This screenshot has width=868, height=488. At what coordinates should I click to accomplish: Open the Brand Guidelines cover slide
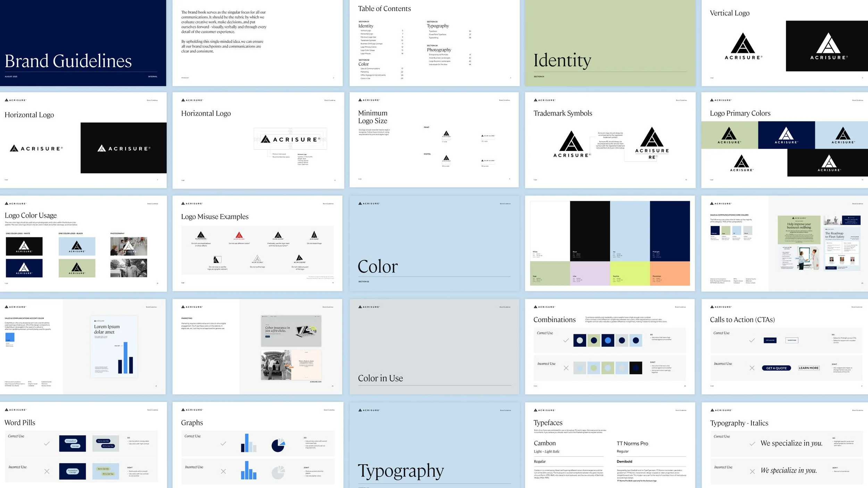coord(83,43)
